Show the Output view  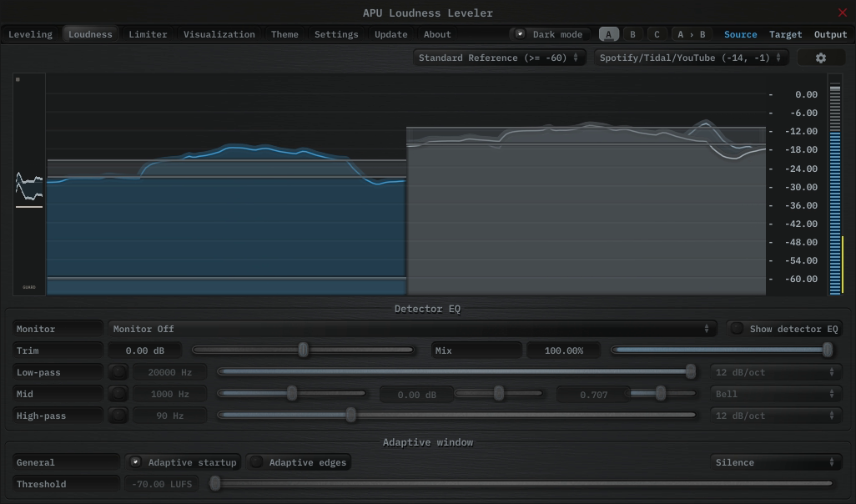click(x=830, y=34)
